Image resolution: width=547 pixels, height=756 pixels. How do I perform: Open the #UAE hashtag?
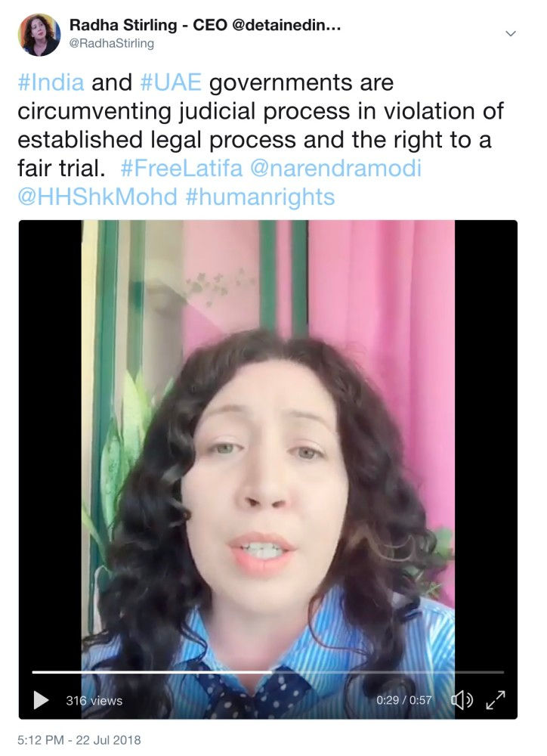click(x=171, y=82)
